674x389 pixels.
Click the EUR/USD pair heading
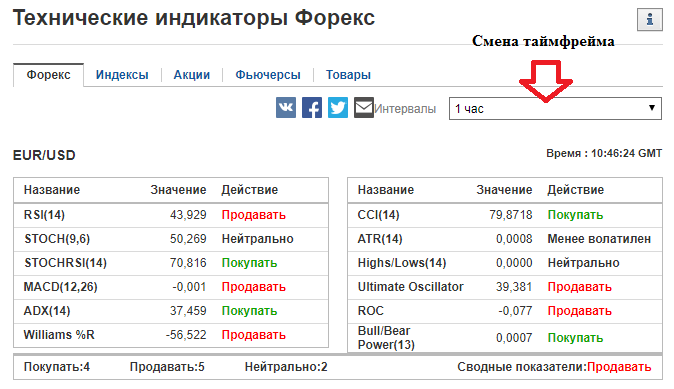coord(44,155)
